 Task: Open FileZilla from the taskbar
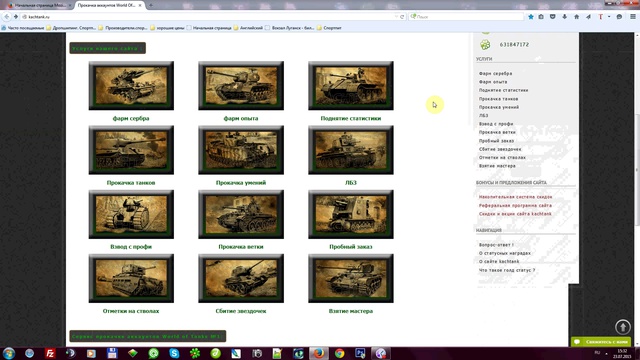coord(50,353)
